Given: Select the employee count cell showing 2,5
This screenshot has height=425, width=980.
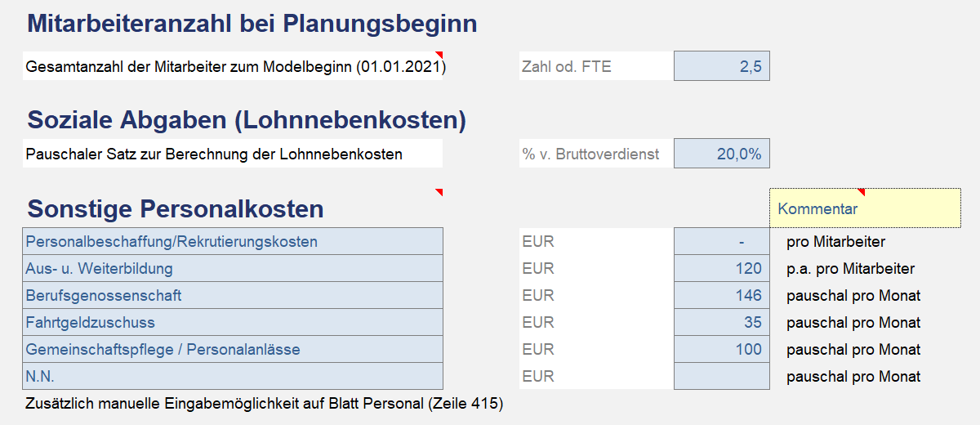Looking at the screenshot, I should [722, 66].
